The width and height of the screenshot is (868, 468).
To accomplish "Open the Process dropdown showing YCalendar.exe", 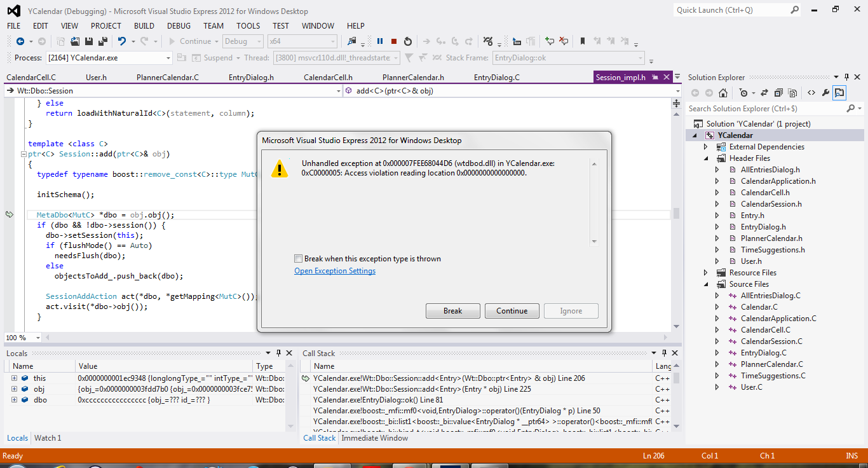I will [x=168, y=58].
